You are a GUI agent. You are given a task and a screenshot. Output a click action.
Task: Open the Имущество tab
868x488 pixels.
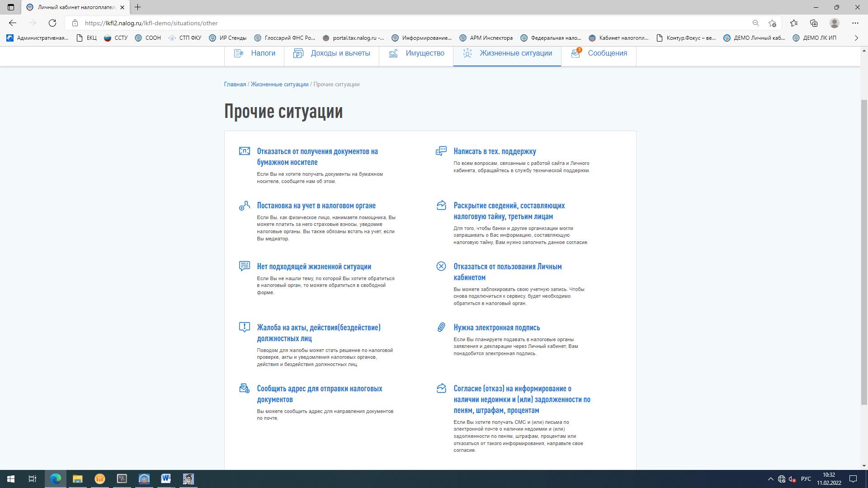(x=416, y=53)
